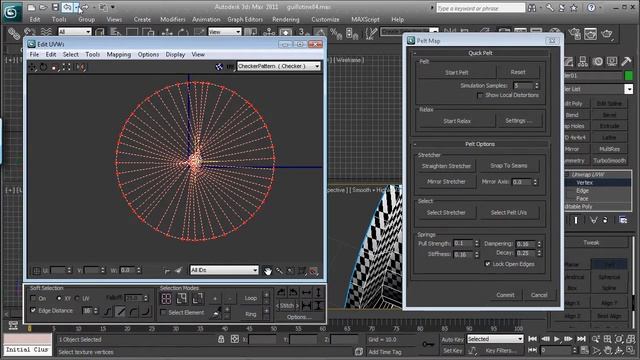Open the MAXScript menu
Viewport: 640px width, 360px height.
pyautogui.click(x=365, y=19)
